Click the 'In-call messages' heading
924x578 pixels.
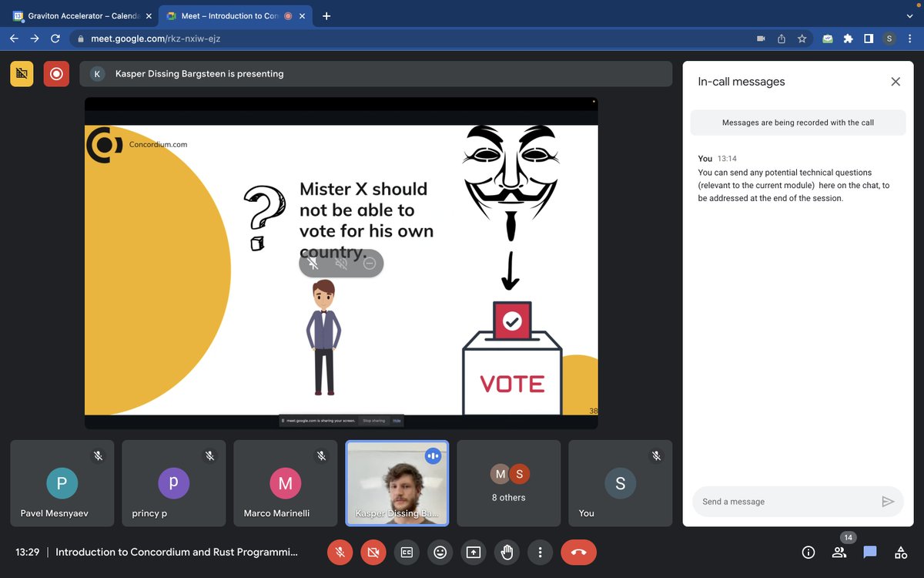point(742,82)
